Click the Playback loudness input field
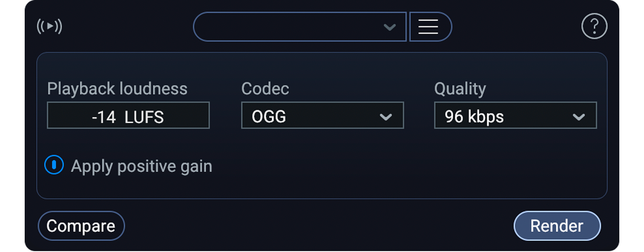 coord(128,115)
